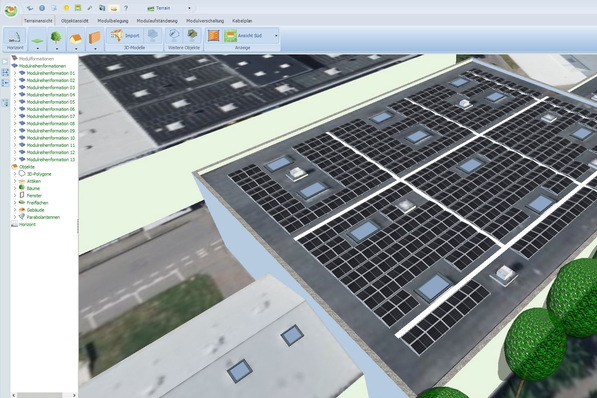Click the green screenshot camera icon

pos(102,8)
